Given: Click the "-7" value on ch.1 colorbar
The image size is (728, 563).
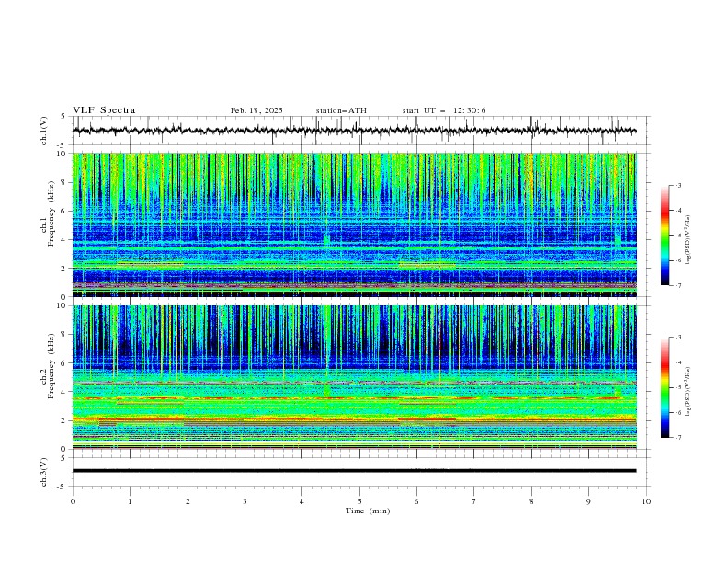Looking at the screenshot, I should tap(677, 285).
